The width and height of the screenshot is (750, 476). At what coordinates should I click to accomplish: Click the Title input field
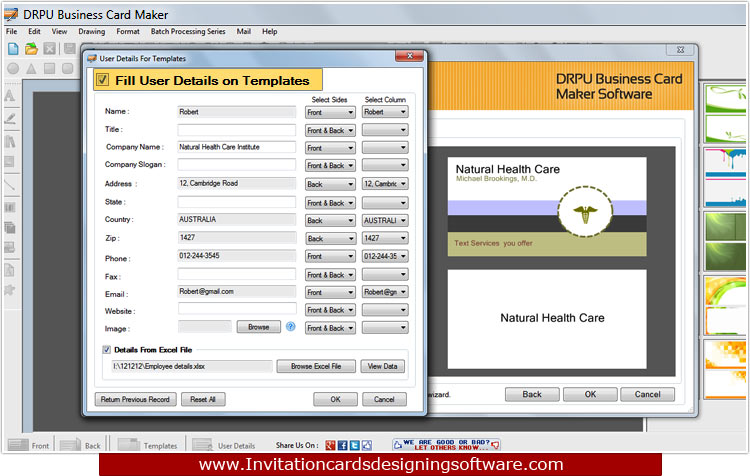237,130
